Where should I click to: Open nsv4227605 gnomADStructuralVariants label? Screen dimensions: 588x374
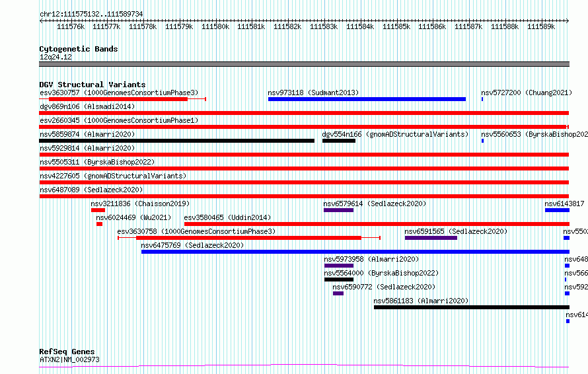coord(113,176)
